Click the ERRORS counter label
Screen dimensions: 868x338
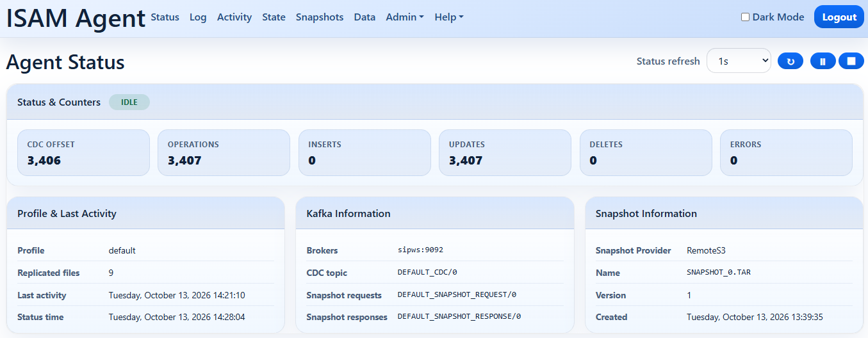pyautogui.click(x=746, y=145)
